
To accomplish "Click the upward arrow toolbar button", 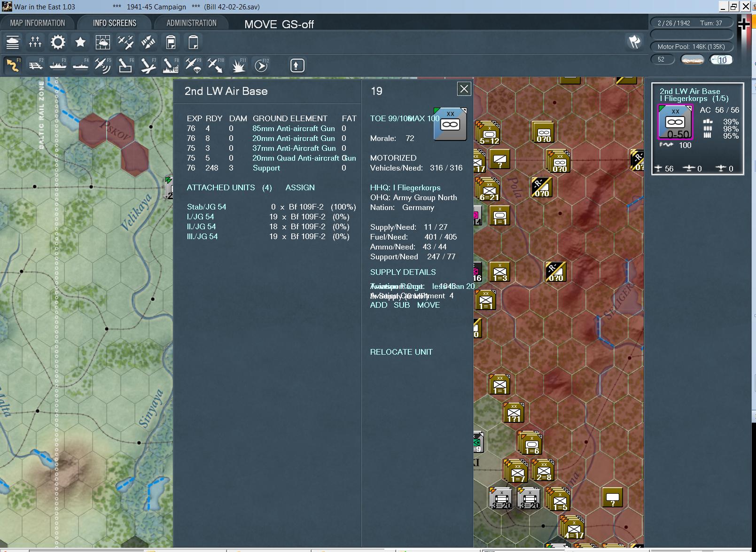I will click(296, 65).
